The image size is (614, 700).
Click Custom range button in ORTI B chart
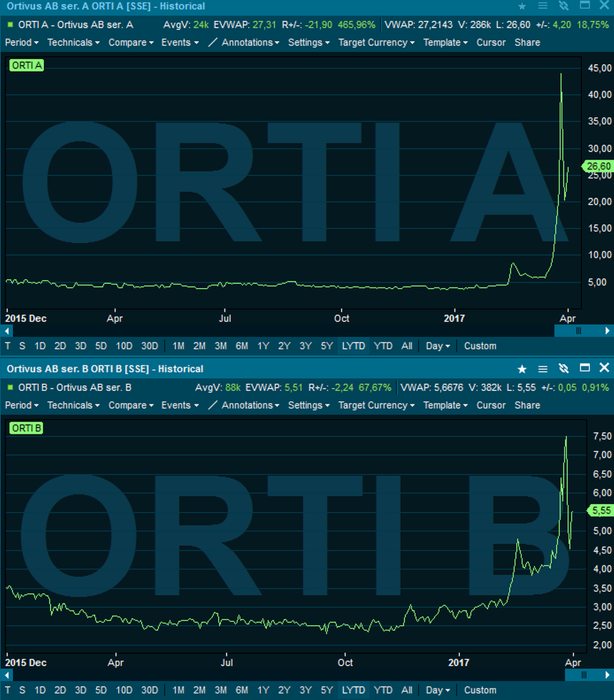click(x=480, y=690)
